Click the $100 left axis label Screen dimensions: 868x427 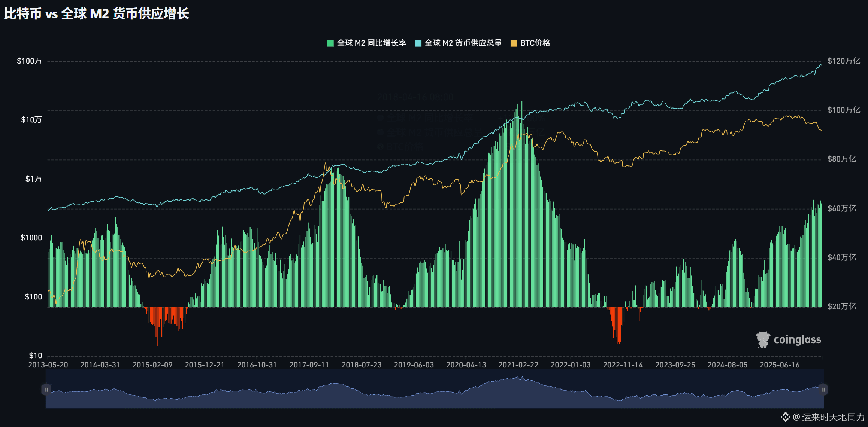coord(33,297)
